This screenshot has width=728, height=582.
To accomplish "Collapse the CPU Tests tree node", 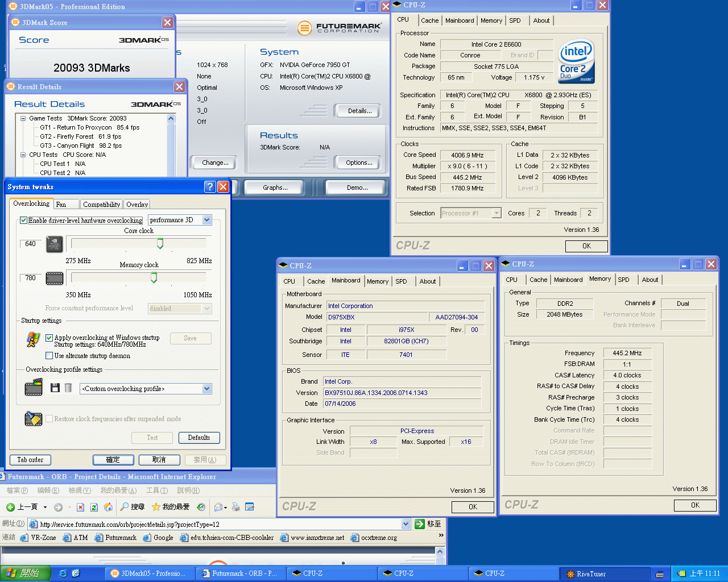I will coord(23,155).
